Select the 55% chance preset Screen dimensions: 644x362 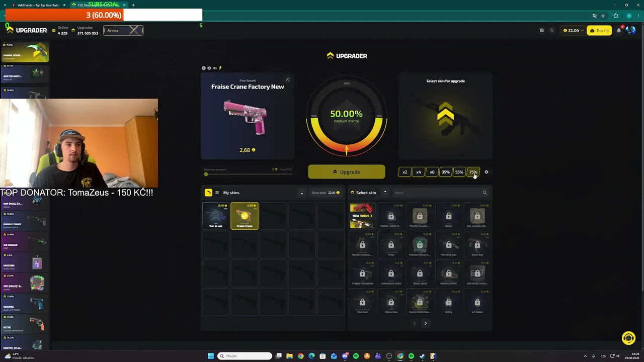click(459, 172)
